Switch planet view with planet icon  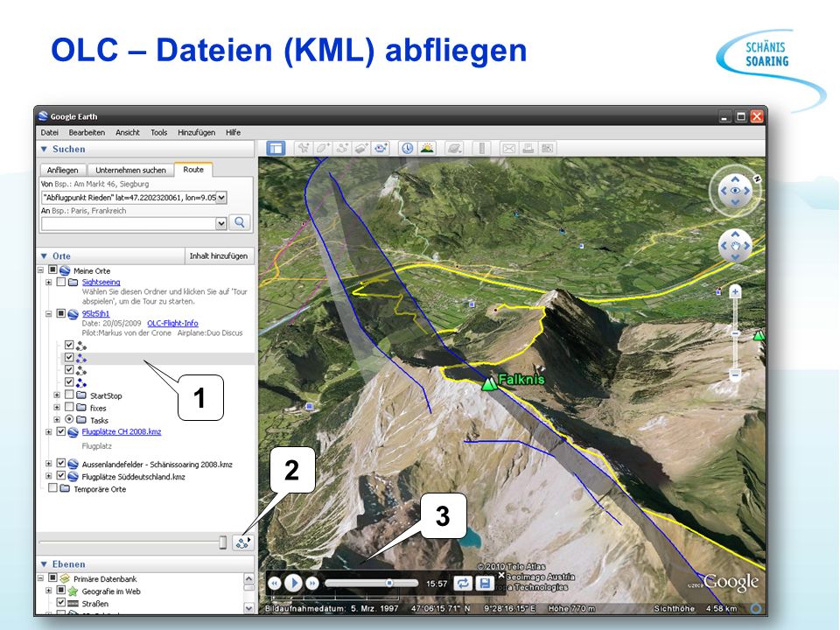coord(454,149)
